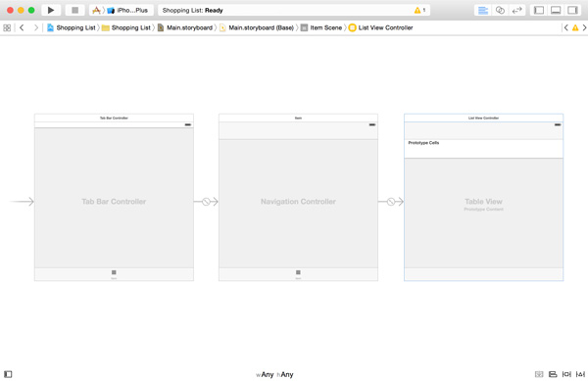Select the Tab Bar Controller scene title
The image size is (588, 381).
point(114,118)
